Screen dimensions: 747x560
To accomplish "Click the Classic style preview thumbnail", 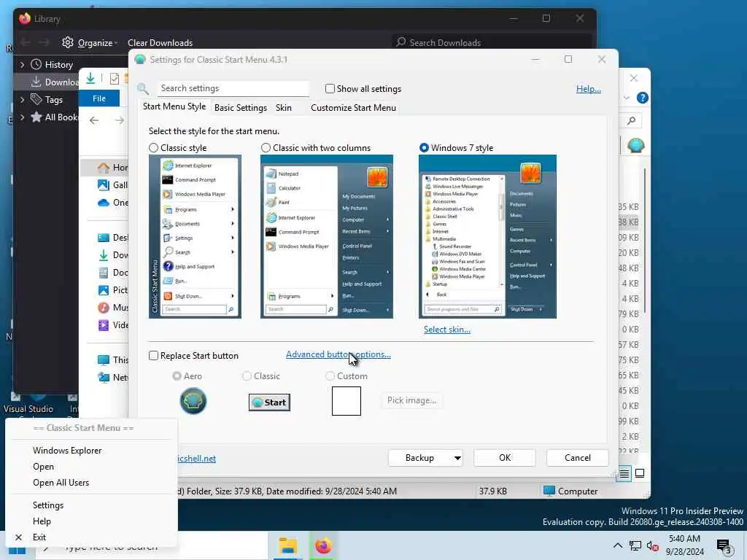I will [x=195, y=237].
